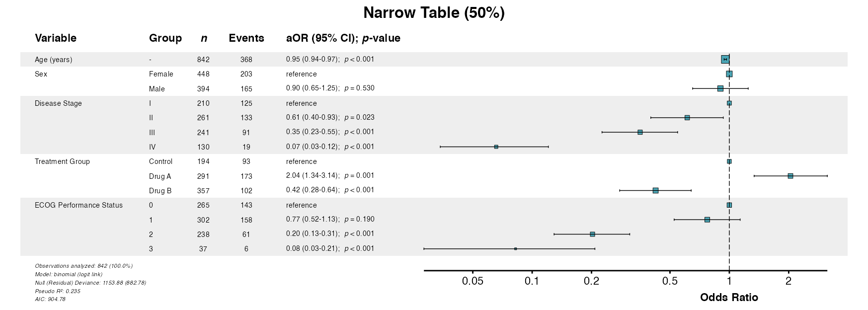
Task: Click the Drug A aOR text "2.04 (1.34-3.14)"
Action: pyautogui.click(x=313, y=175)
